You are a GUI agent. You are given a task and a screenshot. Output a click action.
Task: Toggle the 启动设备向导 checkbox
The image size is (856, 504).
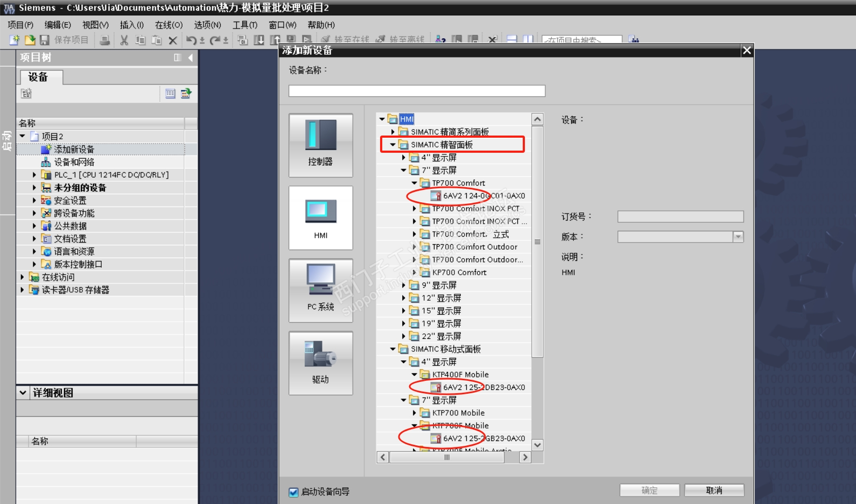293,492
